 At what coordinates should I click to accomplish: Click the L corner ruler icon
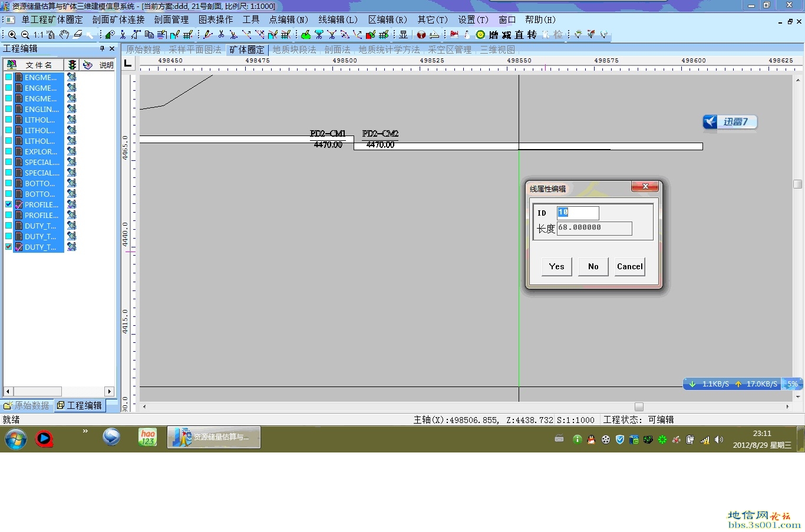(x=128, y=63)
